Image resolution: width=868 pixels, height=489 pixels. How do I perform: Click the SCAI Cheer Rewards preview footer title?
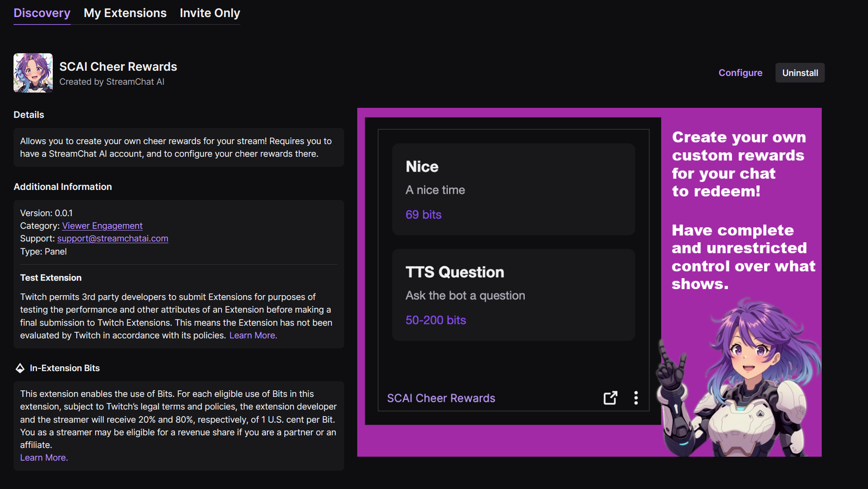pos(441,398)
